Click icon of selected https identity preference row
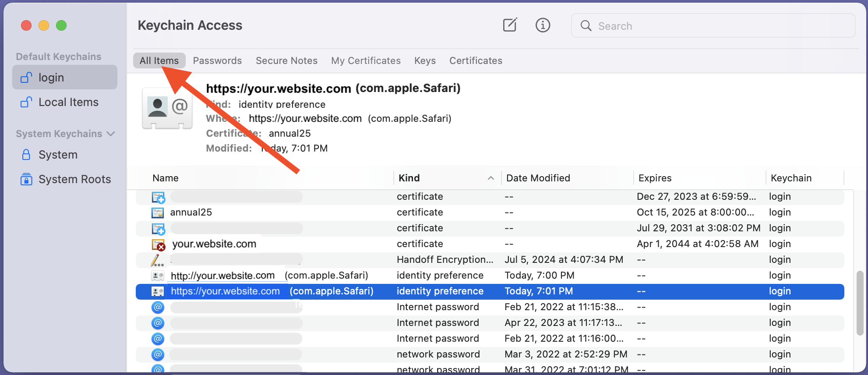Viewport: 868px width, 375px height. 158,291
